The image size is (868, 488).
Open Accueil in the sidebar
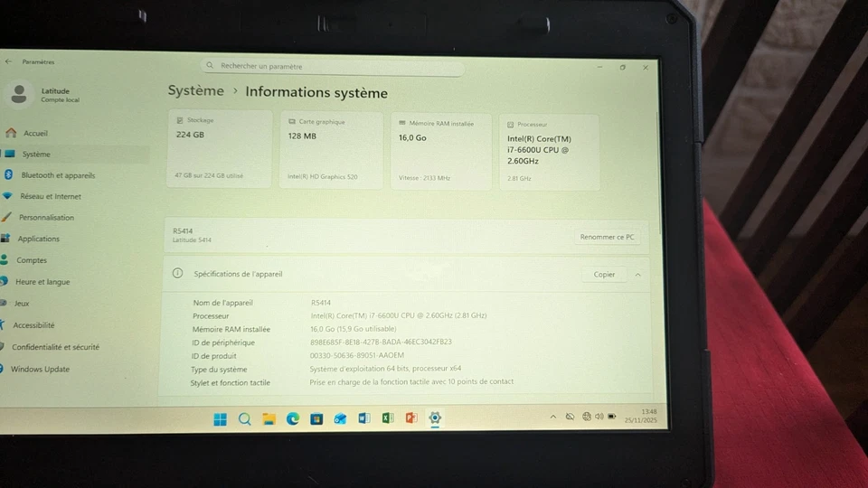tap(35, 134)
